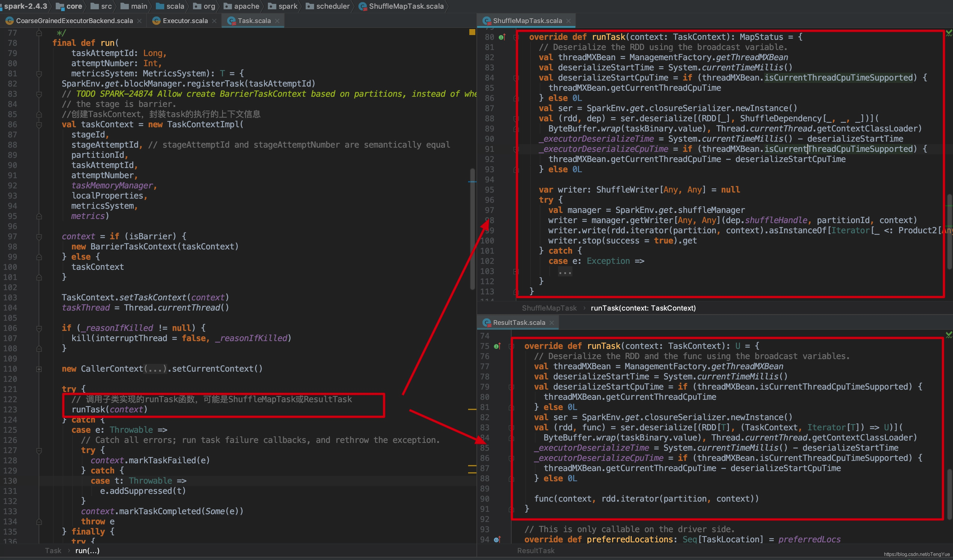Close the Task.scala tab
The image size is (953, 560).
pyautogui.click(x=277, y=21)
